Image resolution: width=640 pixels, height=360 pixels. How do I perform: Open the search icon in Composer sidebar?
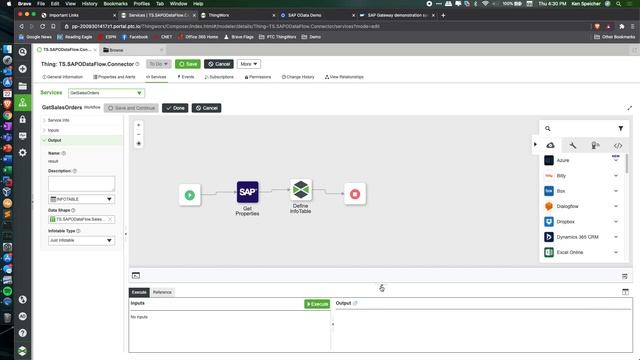pos(22,52)
